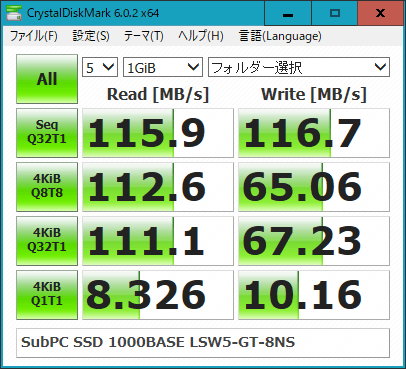Run all benchmarks with All button
Image resolution: width=406 pixels, height=369 pixels.
click(x=47, y=79)
